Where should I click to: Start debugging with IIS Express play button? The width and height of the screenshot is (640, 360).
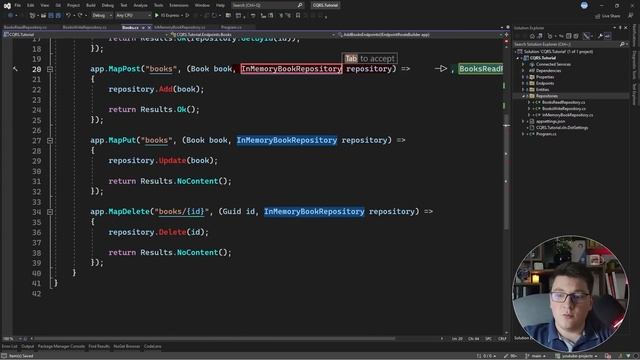pos(168,16)
